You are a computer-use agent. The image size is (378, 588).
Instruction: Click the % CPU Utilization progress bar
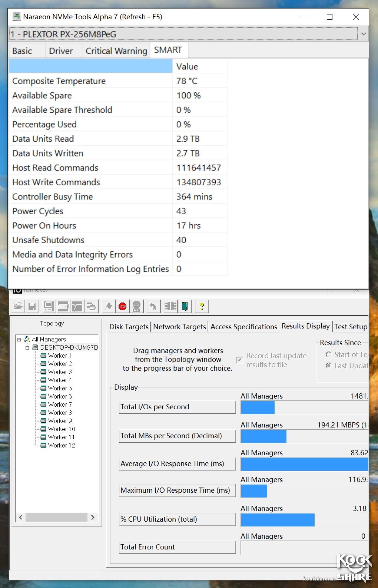pyautogui.click(x=305, y=520)
